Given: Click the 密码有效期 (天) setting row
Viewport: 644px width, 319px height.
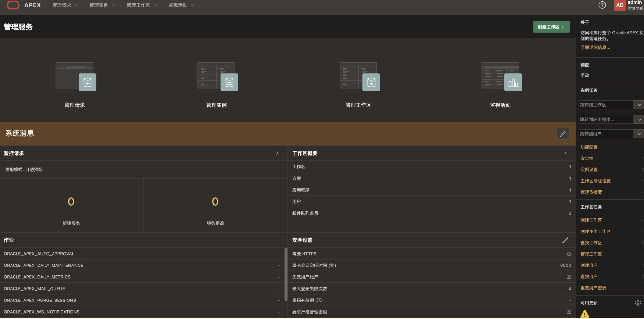Looking at the screenshot, I should tap(432, 300).
